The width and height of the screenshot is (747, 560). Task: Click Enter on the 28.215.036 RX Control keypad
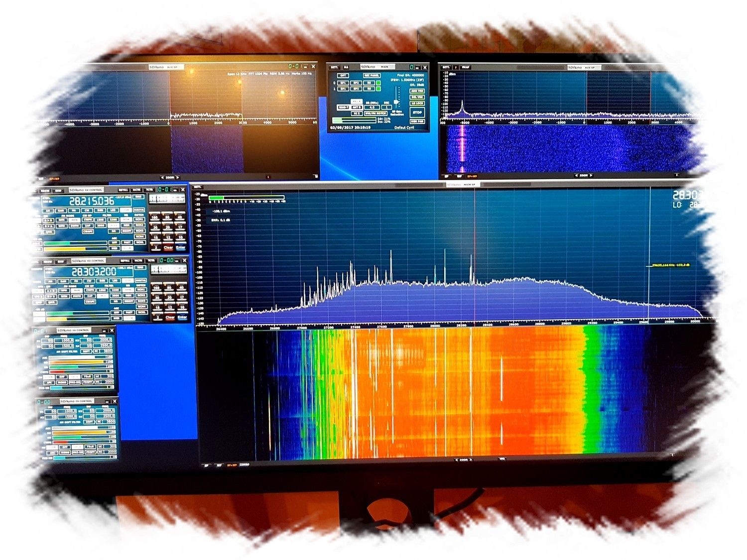[181, 246]
